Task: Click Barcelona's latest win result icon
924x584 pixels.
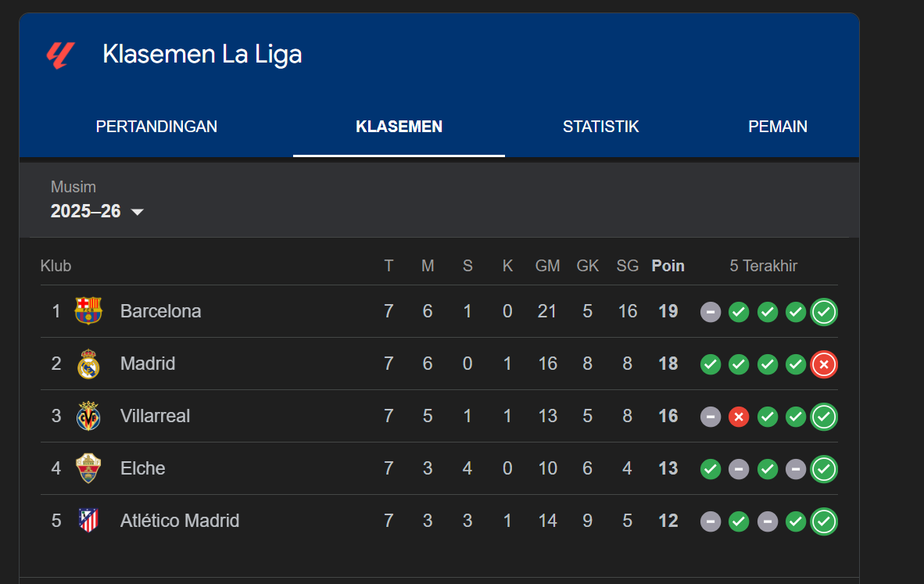Action: point(824,311)
